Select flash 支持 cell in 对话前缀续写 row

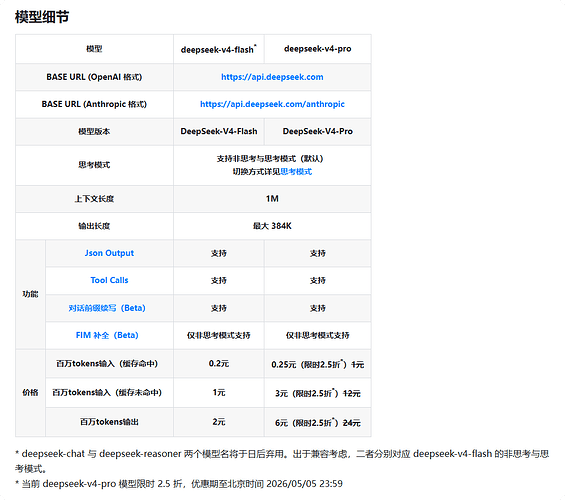[219, 308]
